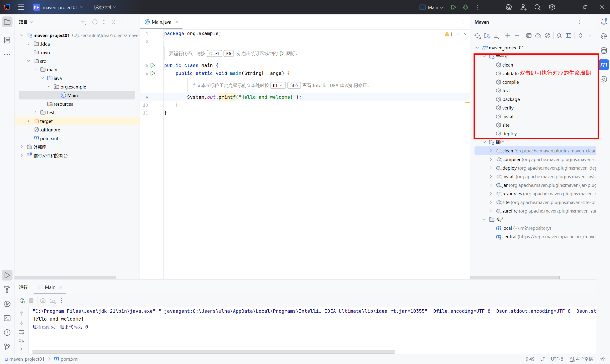Expand the target folder in project tree

28,121
